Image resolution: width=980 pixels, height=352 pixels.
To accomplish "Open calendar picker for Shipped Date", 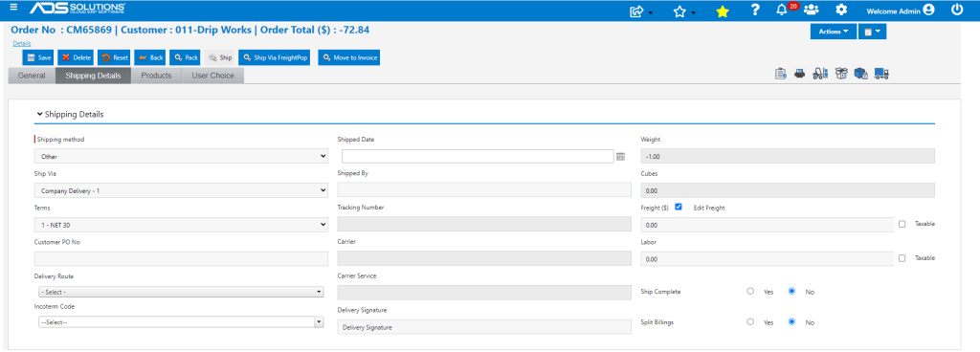I will [620, 157].
